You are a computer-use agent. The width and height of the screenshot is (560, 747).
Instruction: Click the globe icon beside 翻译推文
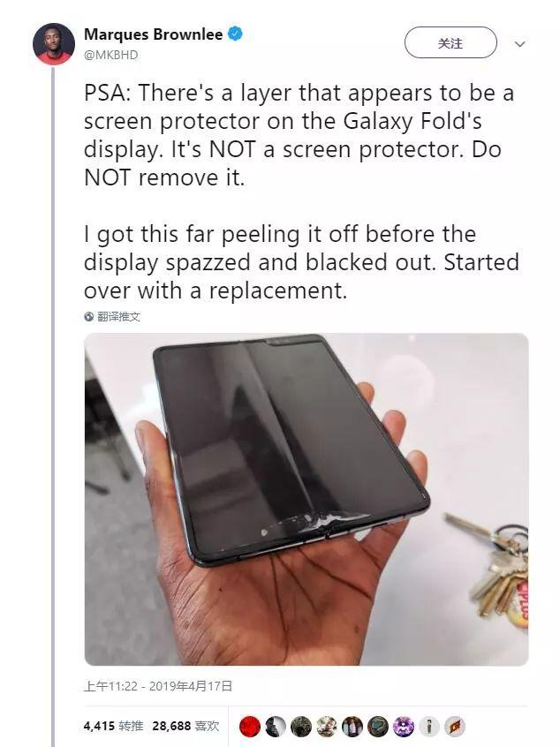click(x=88, y=317)
